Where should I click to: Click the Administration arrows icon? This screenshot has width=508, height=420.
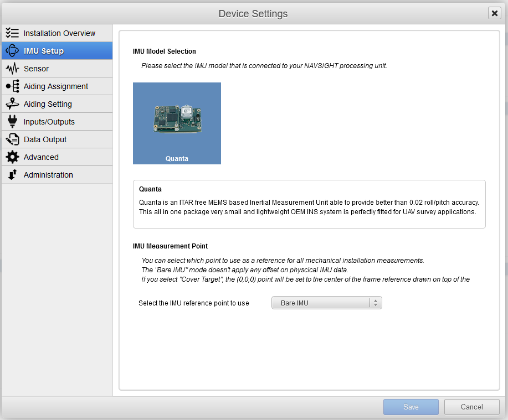[12, 175]
